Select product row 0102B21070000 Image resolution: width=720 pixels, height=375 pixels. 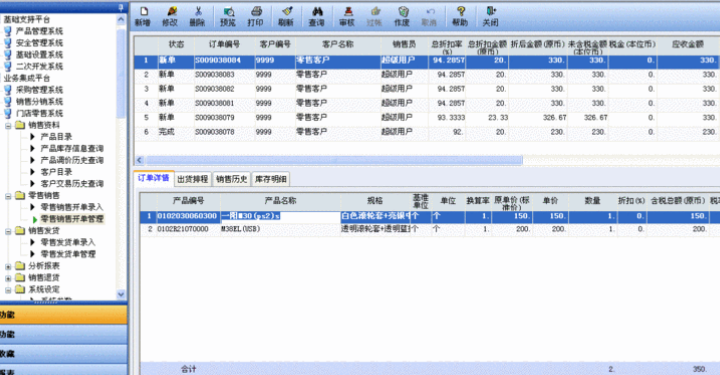click(430, 229)
